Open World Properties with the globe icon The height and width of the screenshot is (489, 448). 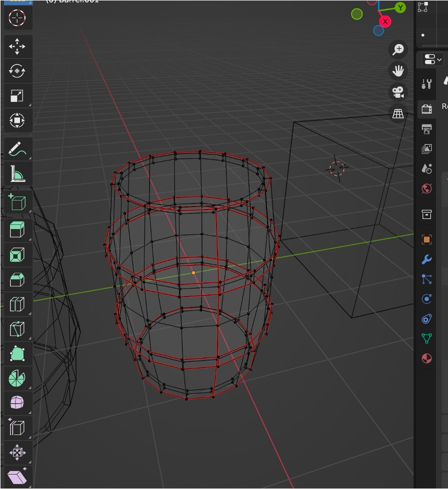(426, 188)
